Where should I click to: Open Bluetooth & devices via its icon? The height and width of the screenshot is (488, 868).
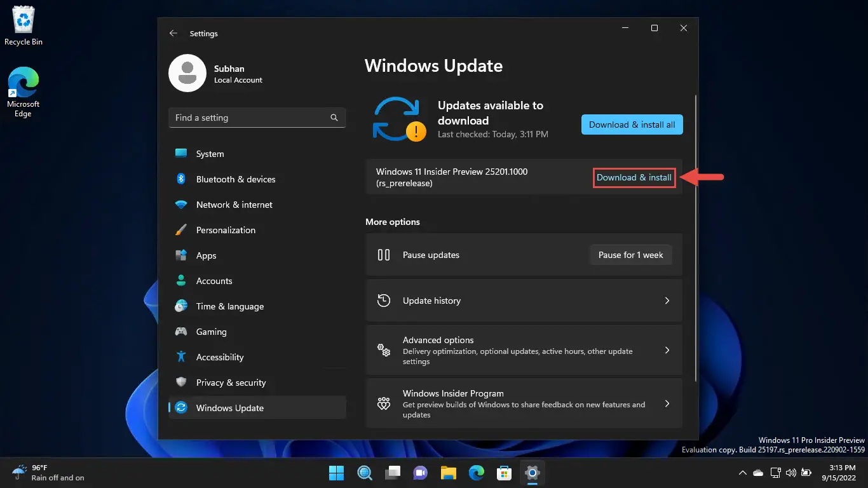pos(181,179)
